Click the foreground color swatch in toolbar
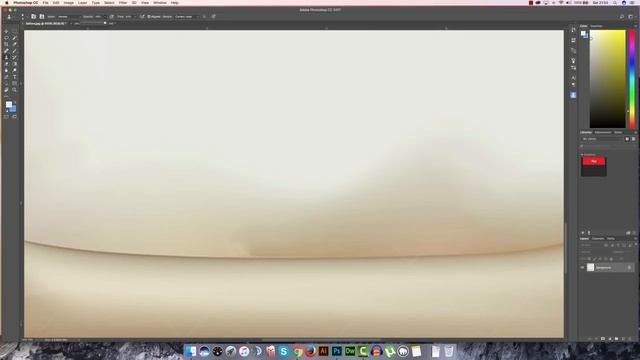 (9, 104)
